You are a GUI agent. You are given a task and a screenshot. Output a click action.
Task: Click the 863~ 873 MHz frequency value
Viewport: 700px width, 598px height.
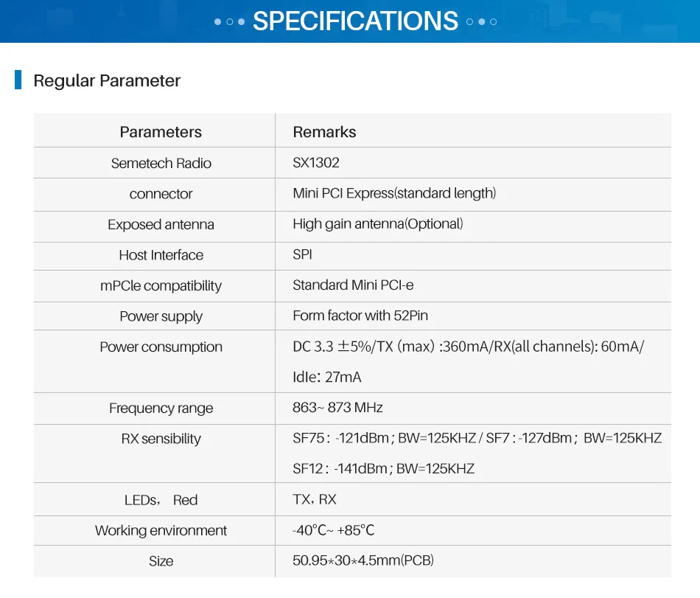337,408
